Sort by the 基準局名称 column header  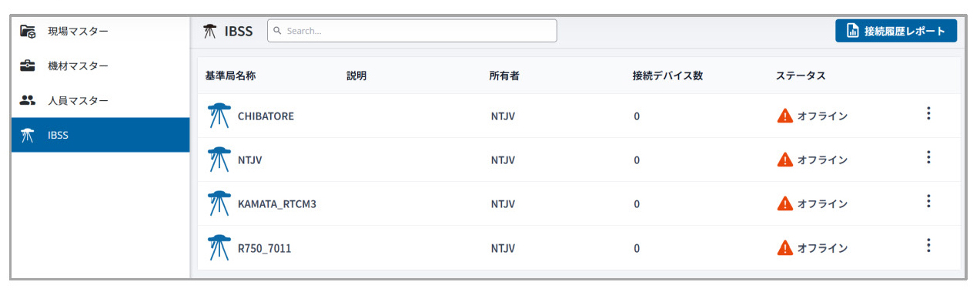[230, 76]
